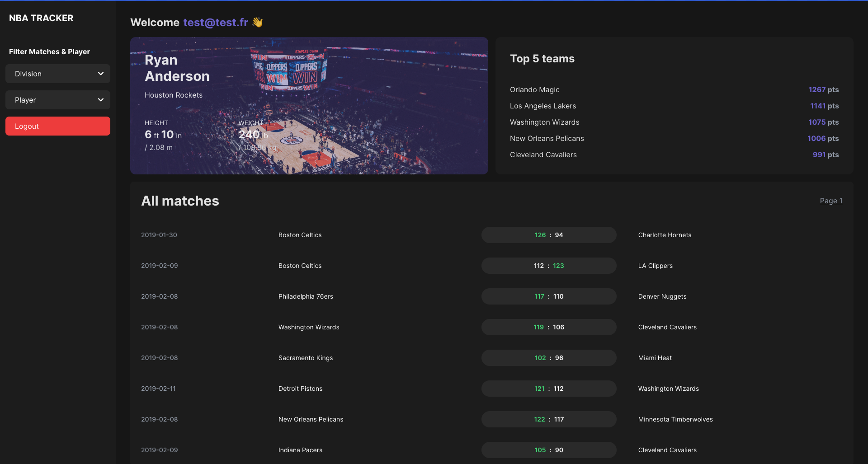Image resolution: width=868 pixels, height=464 pixels.
Task: Click the 102 : 96 score pill
Action: (549, 358)
